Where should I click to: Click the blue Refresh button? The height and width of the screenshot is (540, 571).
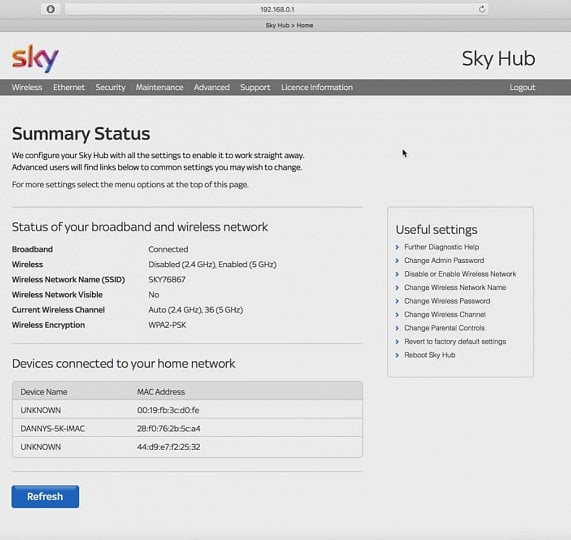coord(45,496)
